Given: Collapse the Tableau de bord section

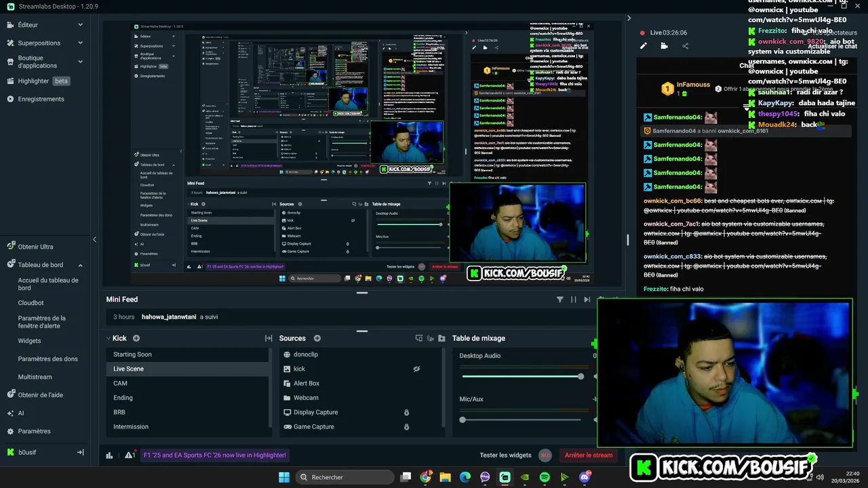Looking at the screenshot, I should click(x=80, y=265).
